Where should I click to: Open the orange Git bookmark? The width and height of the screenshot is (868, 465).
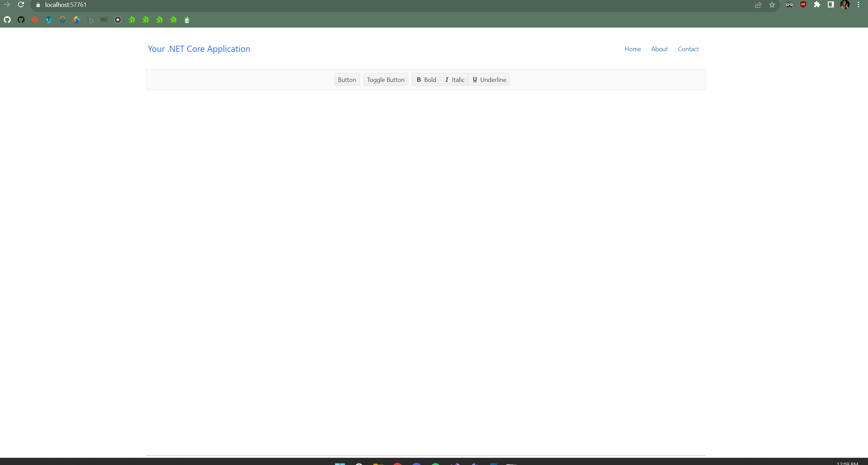click(35, 20)
